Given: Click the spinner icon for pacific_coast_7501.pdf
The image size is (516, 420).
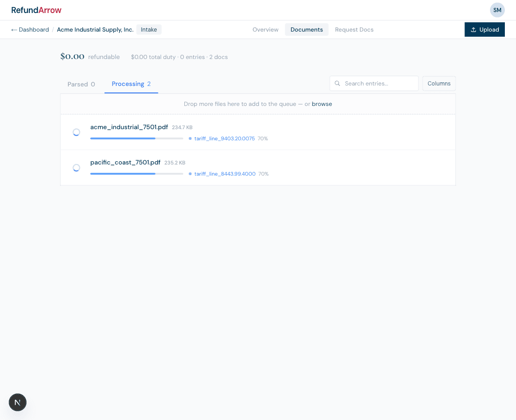Looking at the screenshot, I should [x=76, y=167].
